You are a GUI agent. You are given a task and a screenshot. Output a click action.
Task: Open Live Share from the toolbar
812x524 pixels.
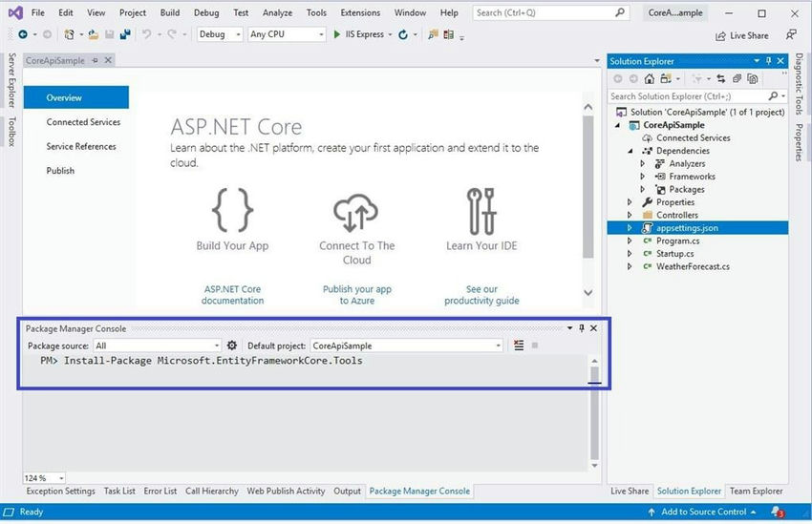point(741,35)
